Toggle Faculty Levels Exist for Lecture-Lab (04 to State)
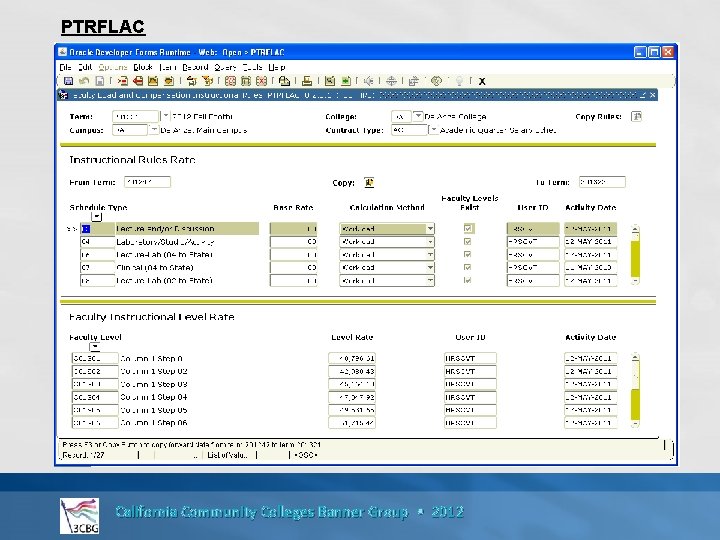This screenshot has height=540, width=720. (x=467, y=254)
